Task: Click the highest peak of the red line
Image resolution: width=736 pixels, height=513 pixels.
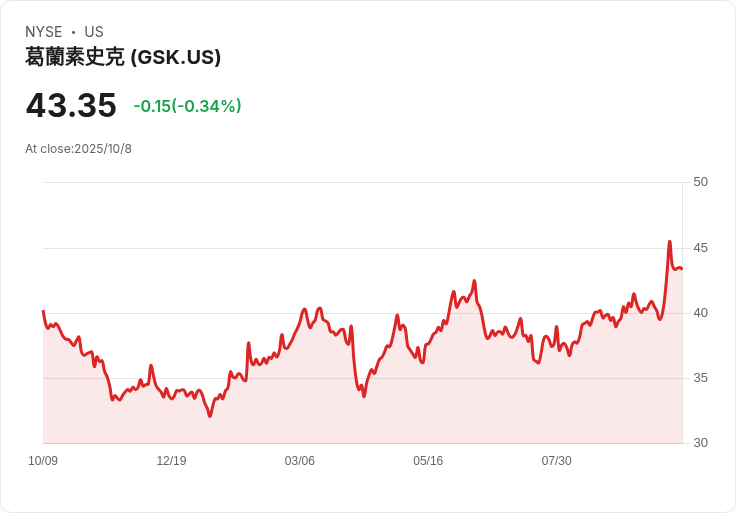Action: point(669,242)
